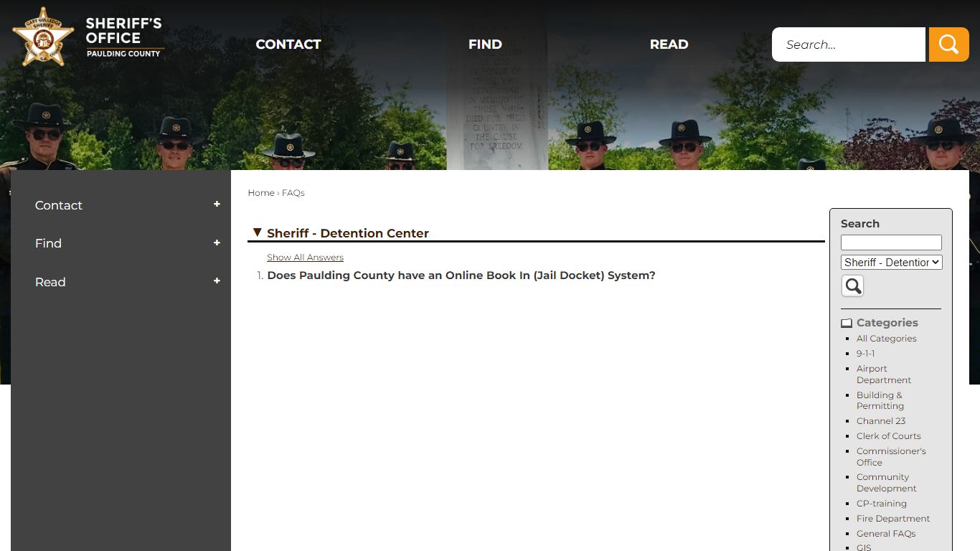The image size is (980, 551).
Task: Click the FAQs breadcrumb link
Action: [x=293, y=193]
